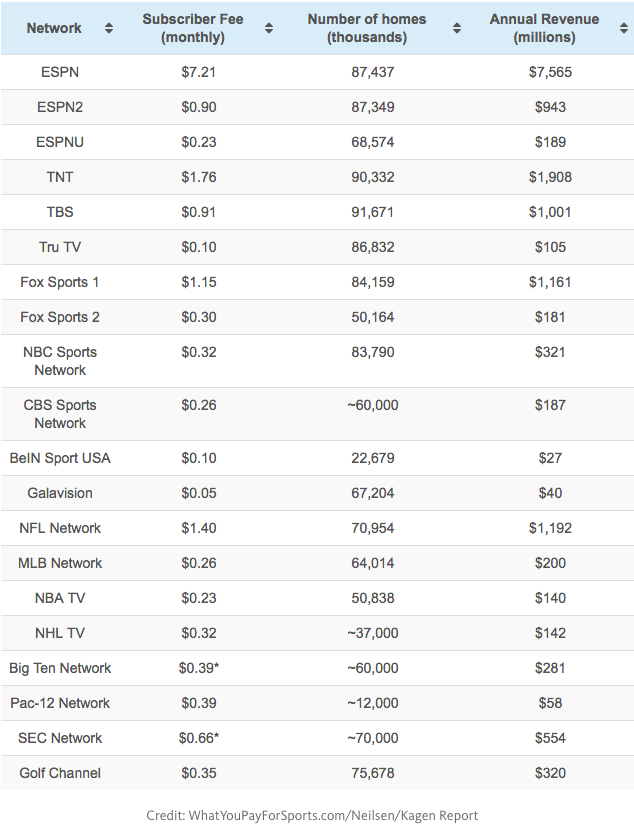Select the Big Ten Network cell

tap(60, 668)
